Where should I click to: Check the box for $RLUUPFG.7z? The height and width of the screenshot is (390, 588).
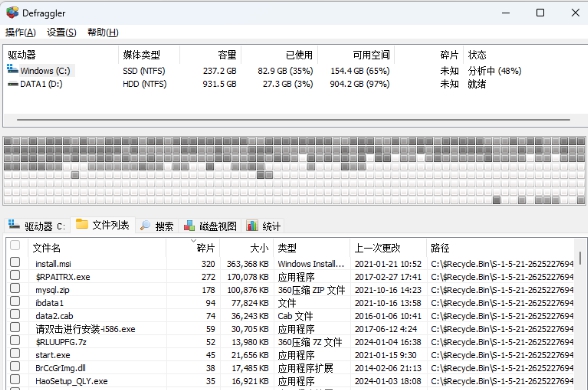click(15, 340)
